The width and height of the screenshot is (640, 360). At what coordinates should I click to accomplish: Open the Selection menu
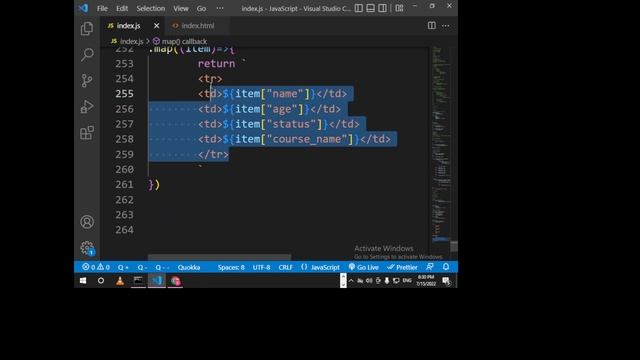(151, 8)
